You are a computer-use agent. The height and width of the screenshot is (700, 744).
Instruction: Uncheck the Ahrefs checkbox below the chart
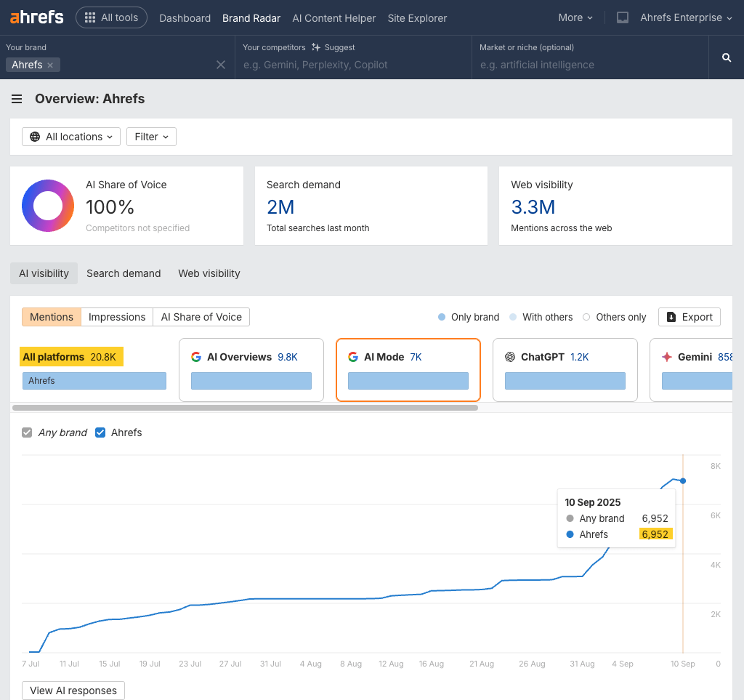point(100,432)
